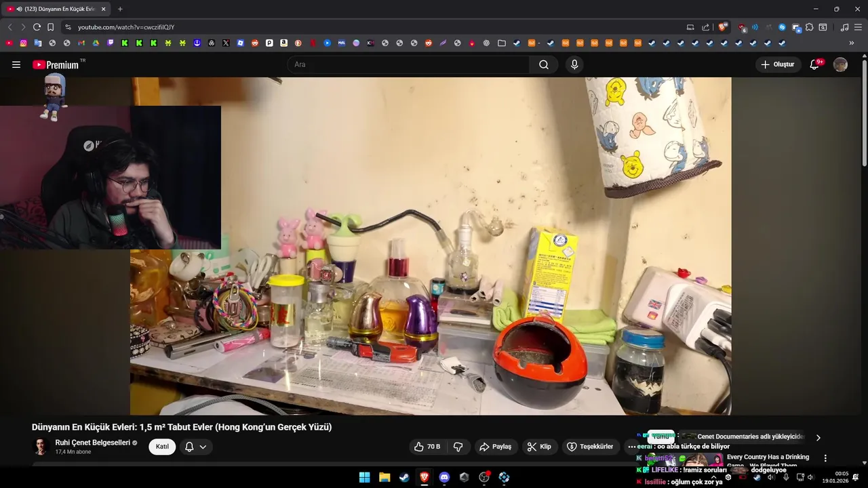Click the video player to pause
The width and height of the screenshot is (868, 488).
coord(431,245)
